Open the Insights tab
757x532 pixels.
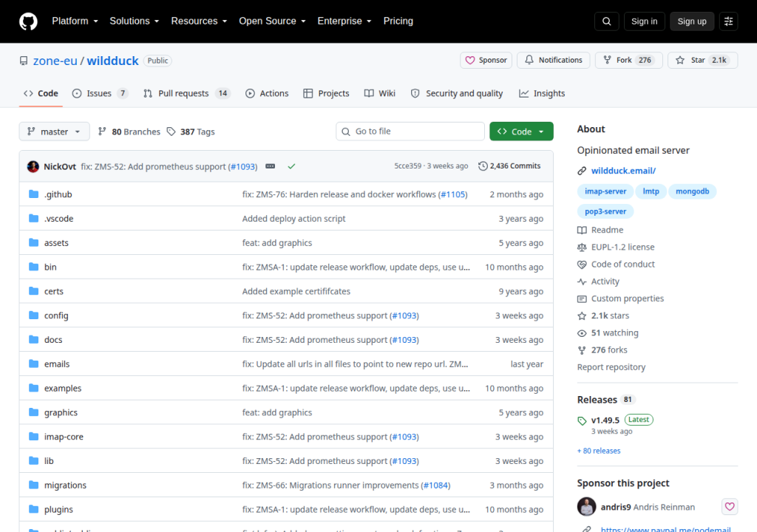click(542, 93)
